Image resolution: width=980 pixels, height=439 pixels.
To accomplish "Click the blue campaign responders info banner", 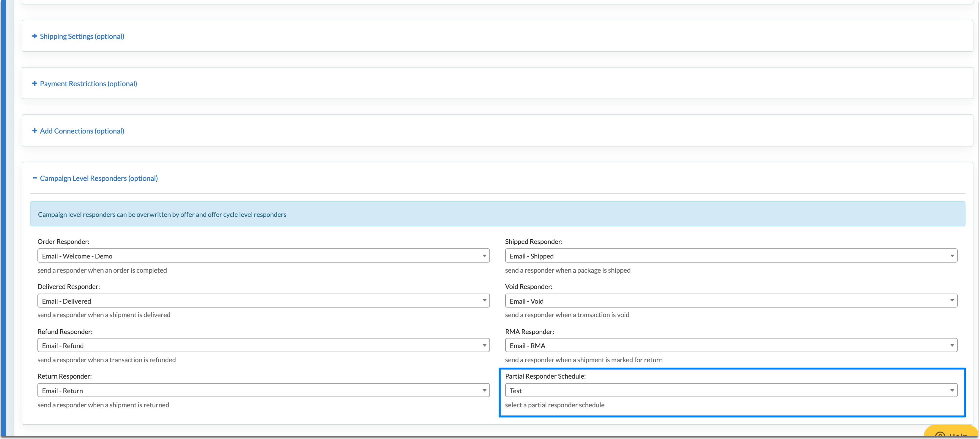I will 497,214.
